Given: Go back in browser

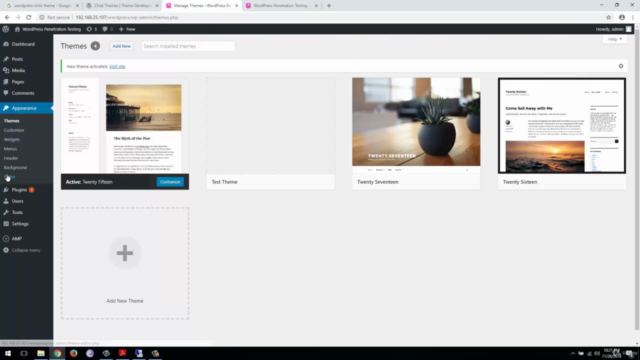Looking at the screenshot, I should point(7,18).
